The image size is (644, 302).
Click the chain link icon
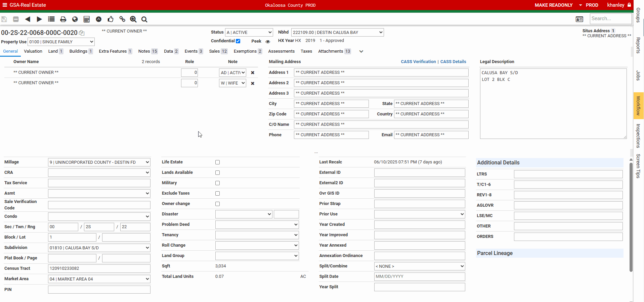(122, 19)
